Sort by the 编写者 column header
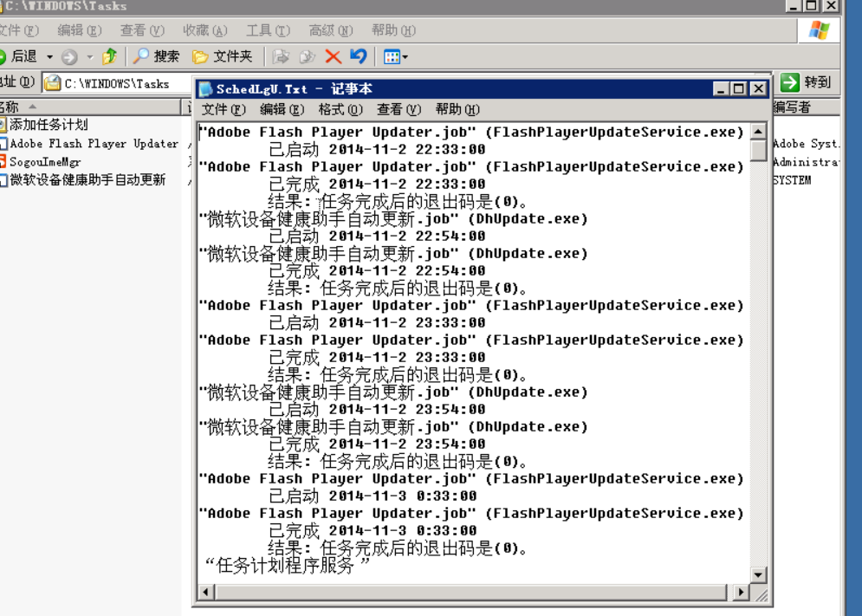 tap(806, 107)
